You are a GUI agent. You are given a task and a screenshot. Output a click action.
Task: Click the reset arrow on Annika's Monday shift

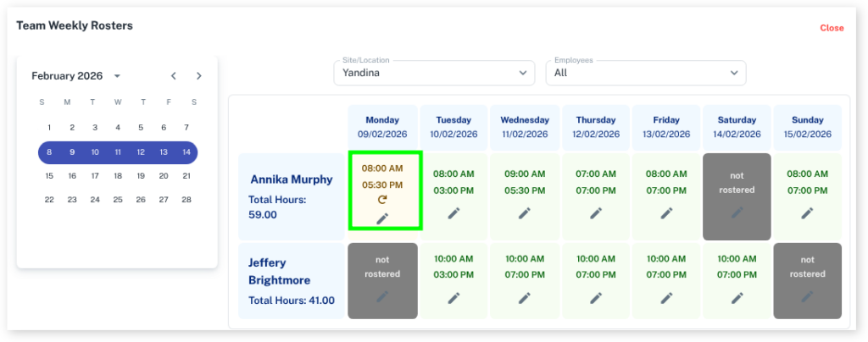click(x=382, y=201)
